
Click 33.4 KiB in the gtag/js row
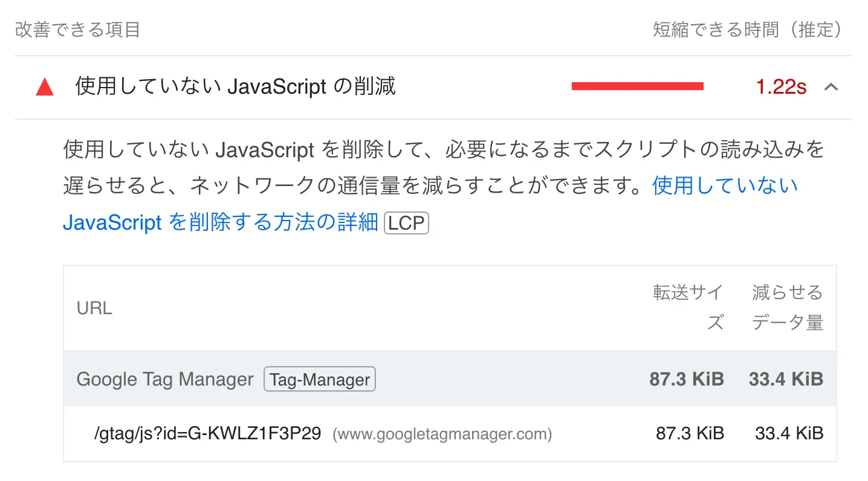789,433
